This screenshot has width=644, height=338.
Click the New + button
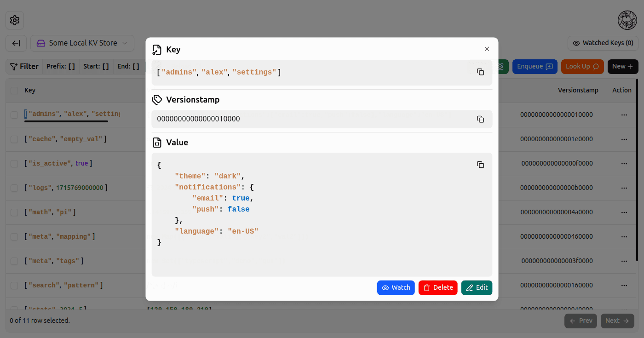click(623, 67)
